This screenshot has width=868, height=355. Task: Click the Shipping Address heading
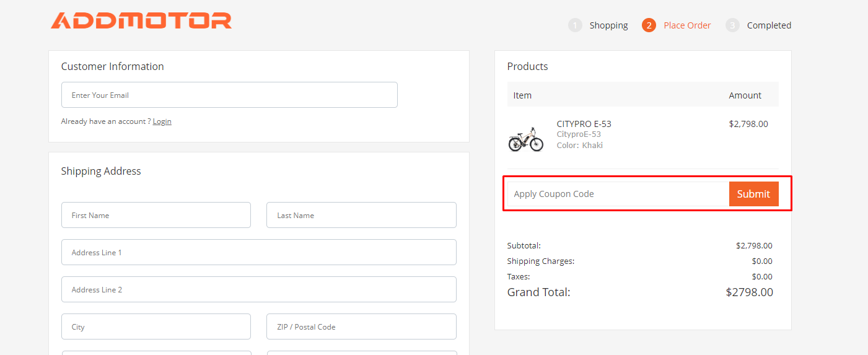[101, 171]
